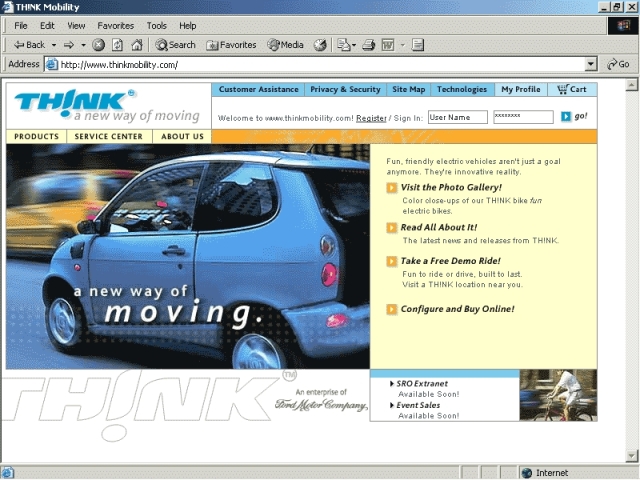This screenshot has width=640, height=480.
Task: Click the Ford Motor Company logo
Action: (x=321, y=405)
